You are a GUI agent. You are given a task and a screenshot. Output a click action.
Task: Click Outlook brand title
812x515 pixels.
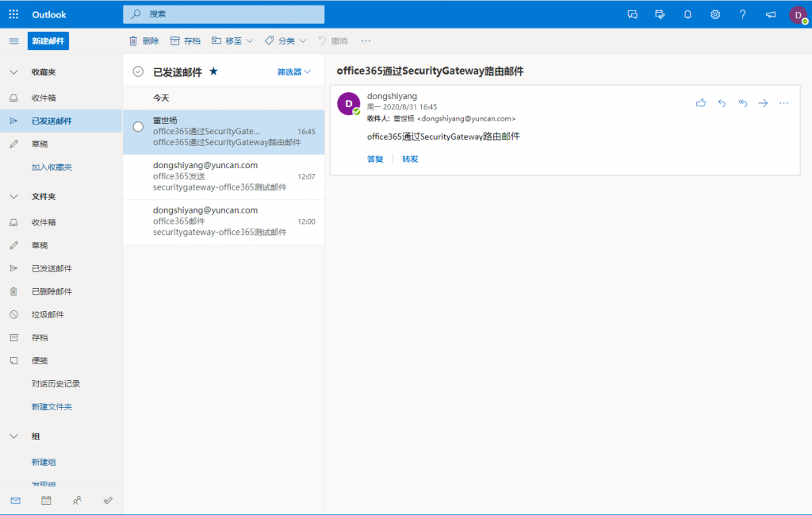(x=49, y=15)
